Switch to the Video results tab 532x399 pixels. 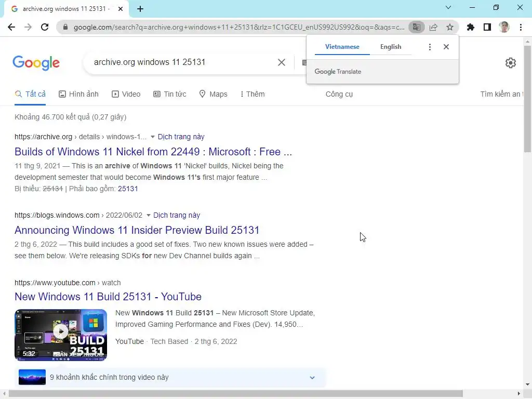(126, 94)
